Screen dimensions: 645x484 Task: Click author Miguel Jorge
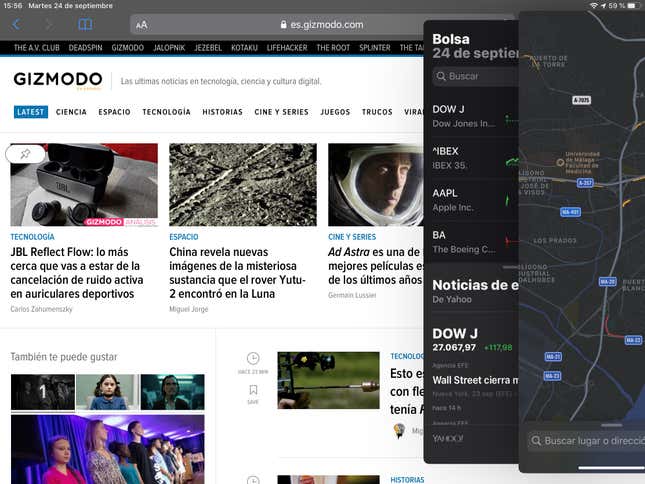pos(189,309)
